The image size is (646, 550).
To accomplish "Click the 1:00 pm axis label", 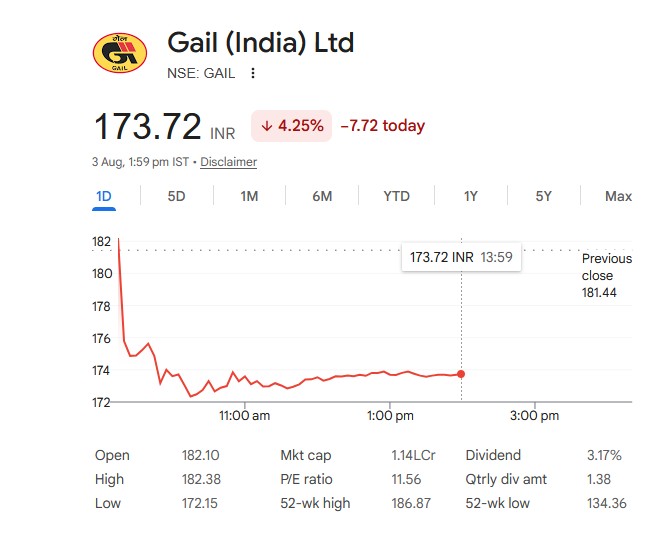I will click(390, 416).
